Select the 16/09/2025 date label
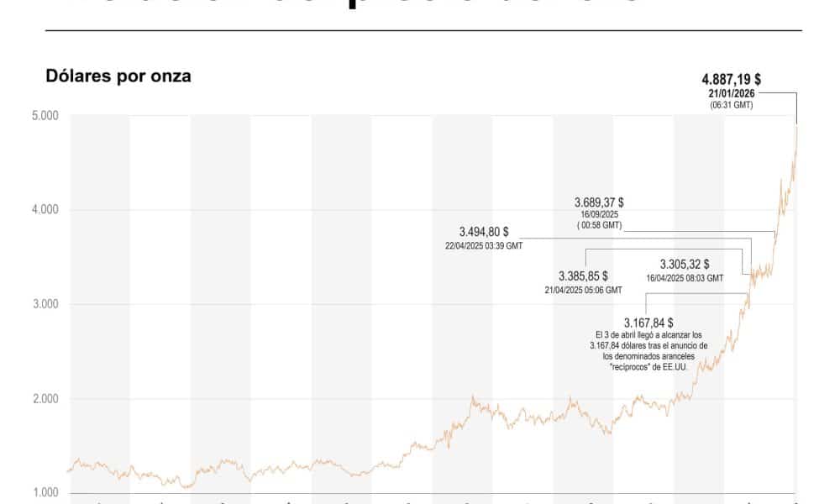Viewport: 840px width, 504px height. pos(599,215)
